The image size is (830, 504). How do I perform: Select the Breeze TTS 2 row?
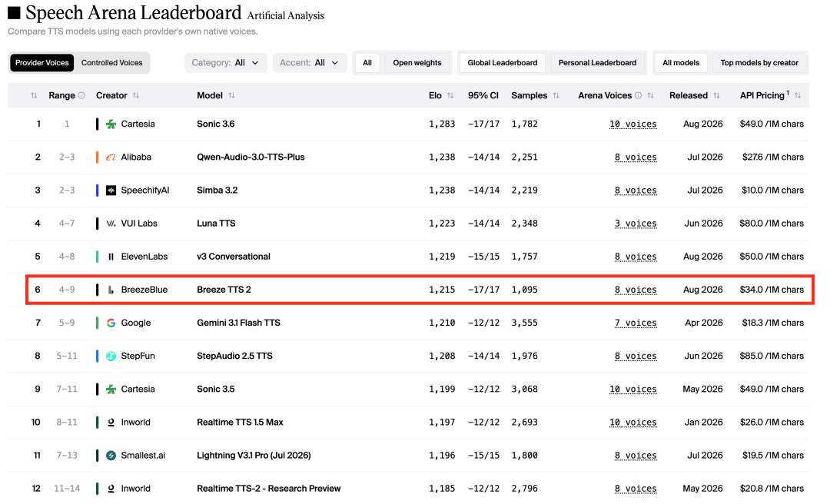420,290
